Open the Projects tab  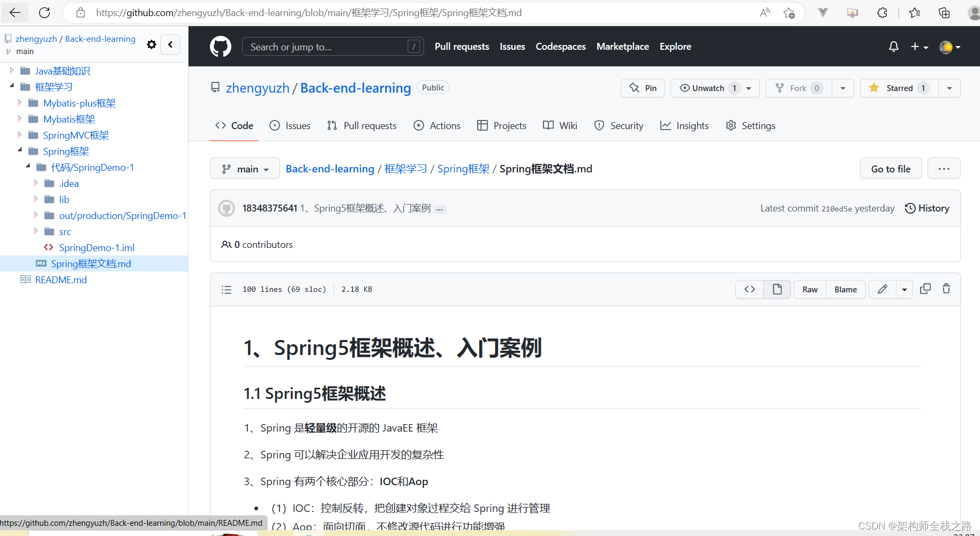pyautogui.click(x=502, y=126)
